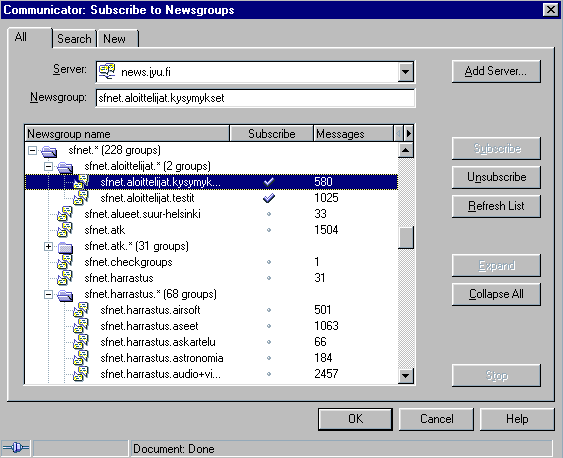Switch to the Search tab
The height and width of the screenshot is (458, 563).
[74, 38]
